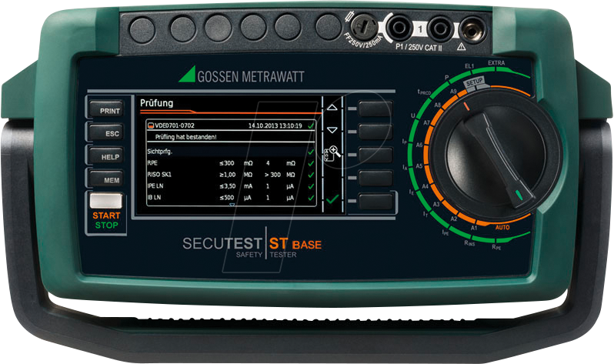
Task: Click the Gossen Metrawatt green triangle logo
Action: pyautogui.click(x=188, y=74)
